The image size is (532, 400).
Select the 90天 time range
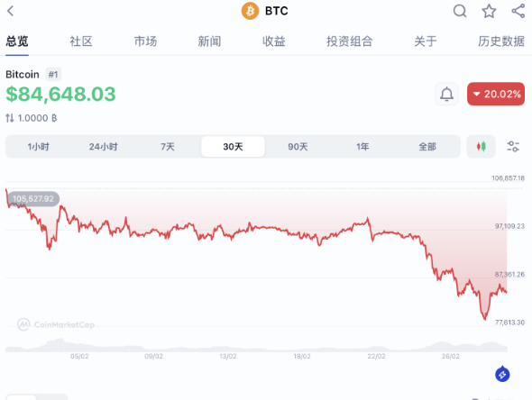coord(298,147)
